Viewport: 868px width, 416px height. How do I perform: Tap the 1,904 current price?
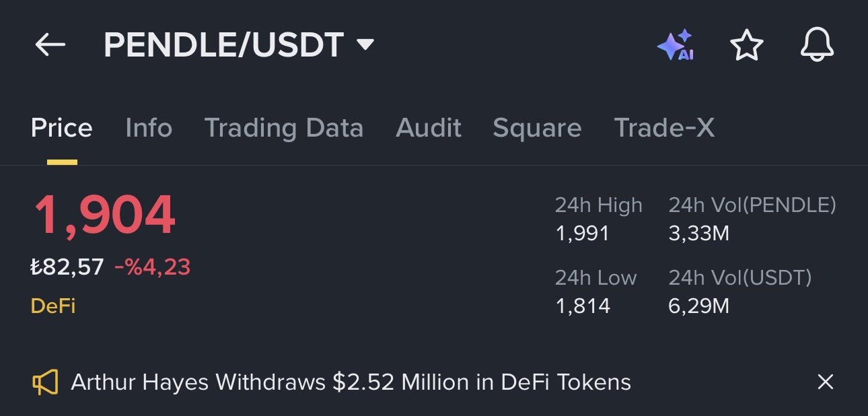pos(104,215)
